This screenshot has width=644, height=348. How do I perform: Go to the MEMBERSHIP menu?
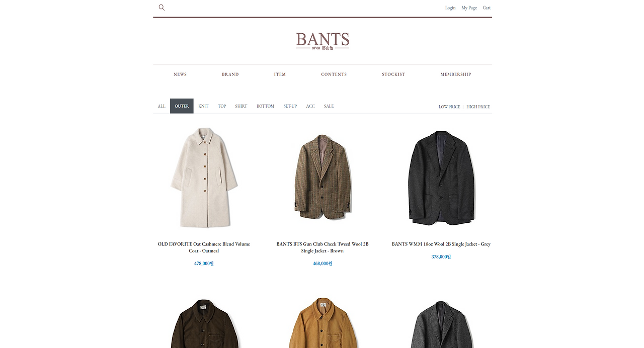pos(456,74)
